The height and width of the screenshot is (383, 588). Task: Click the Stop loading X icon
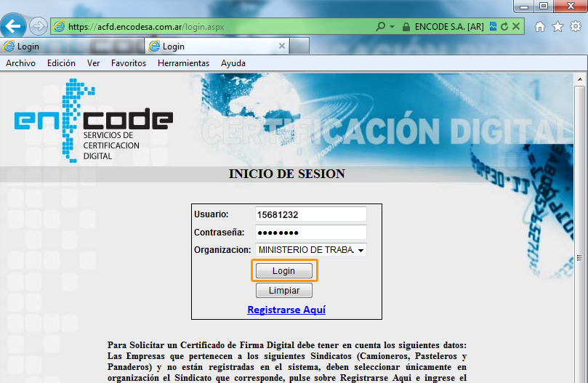coord(516,26)
